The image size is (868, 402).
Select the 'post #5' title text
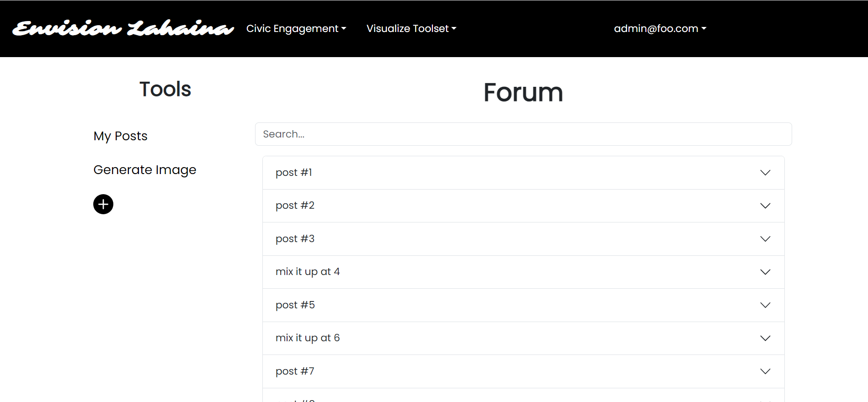click(295, 305)
